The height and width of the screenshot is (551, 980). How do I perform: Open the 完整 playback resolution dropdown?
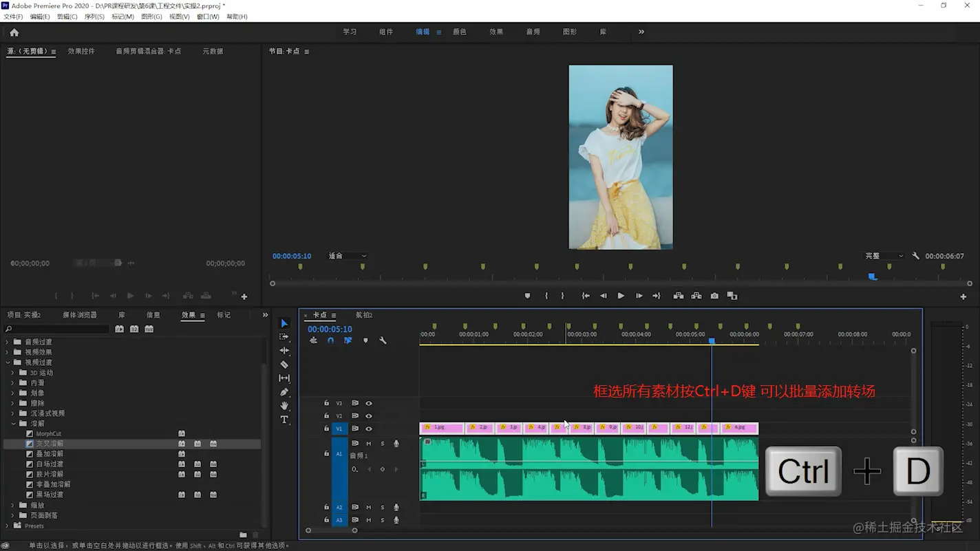(884, 256)
